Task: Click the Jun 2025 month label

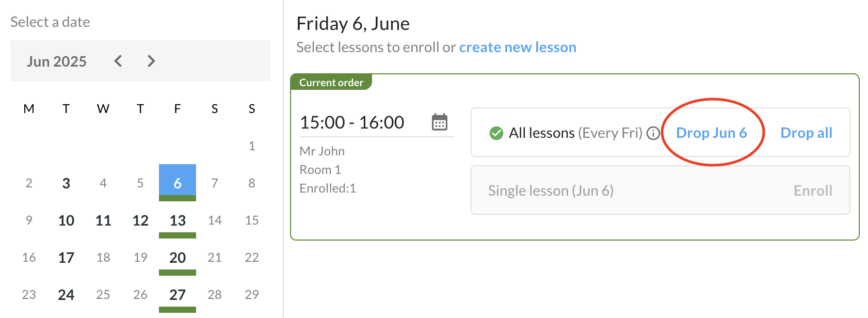Action: 57,61
